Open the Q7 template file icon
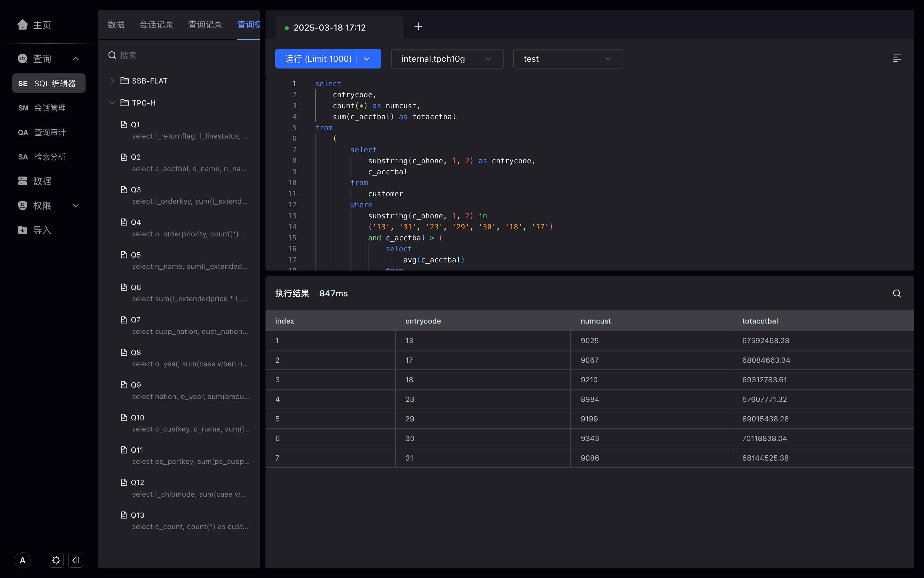924x578 pixels. coord(124,320)
